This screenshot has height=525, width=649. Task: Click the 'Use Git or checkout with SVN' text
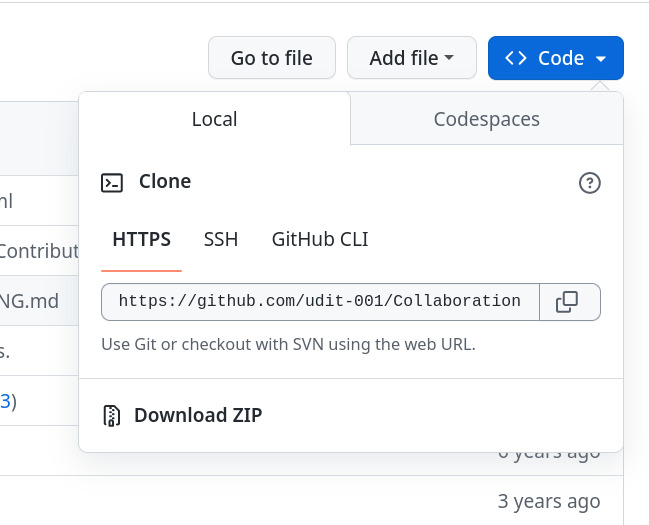(288, 344)
